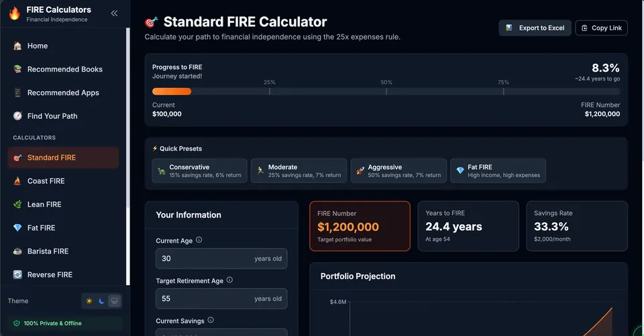This screenshot has height=336, width=644.
Task: Click the Fat FIRE preset diamond icon
Action: (460, 170)
